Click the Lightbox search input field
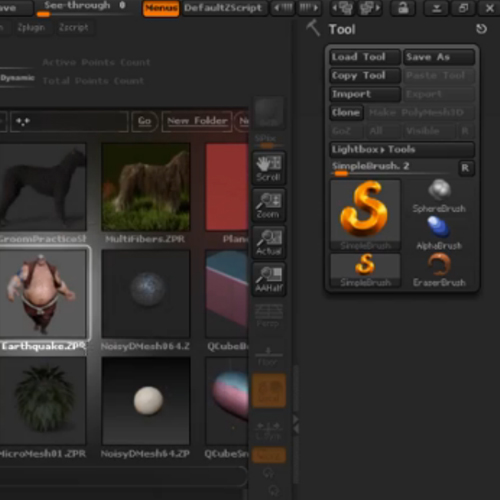The width and height of the screenshot is (500, 500). click(69, 122)
